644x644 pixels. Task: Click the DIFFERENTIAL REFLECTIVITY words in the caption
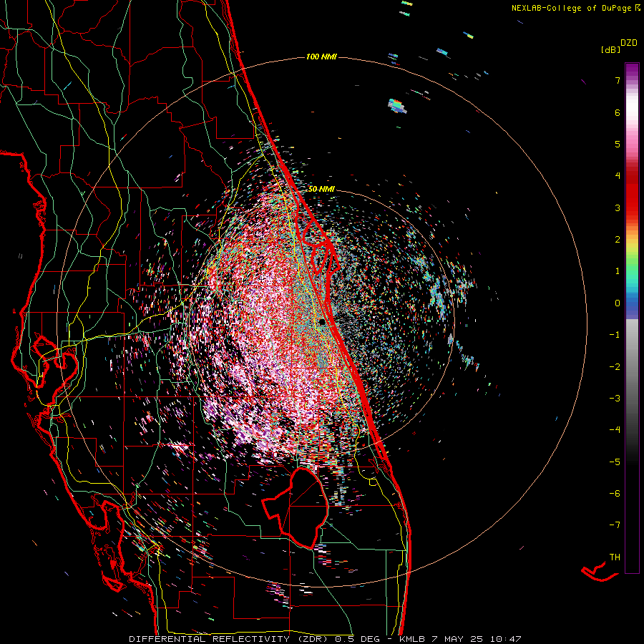point(210,639)
